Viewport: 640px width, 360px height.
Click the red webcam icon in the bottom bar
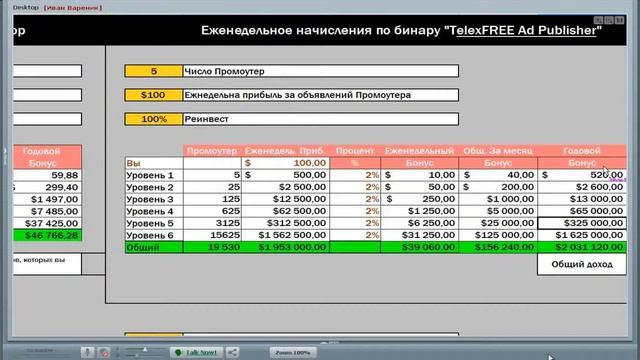tap(104, 352)
